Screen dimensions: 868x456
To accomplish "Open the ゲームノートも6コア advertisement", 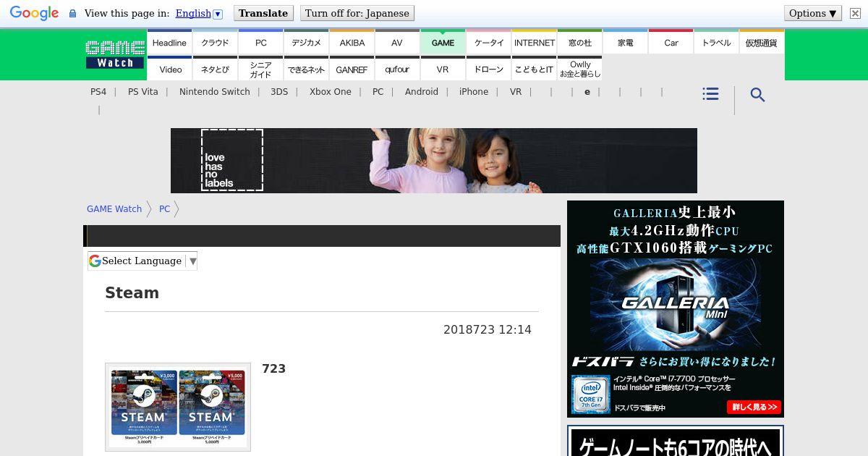I will (x=676, y=441).
